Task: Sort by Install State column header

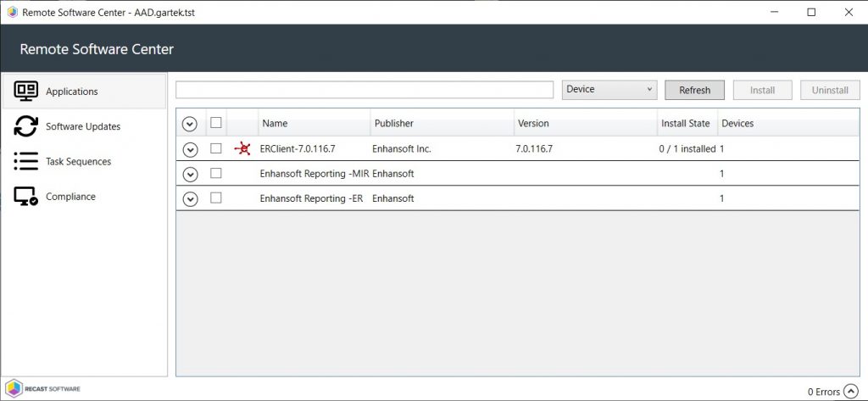Action: (687, 123)
